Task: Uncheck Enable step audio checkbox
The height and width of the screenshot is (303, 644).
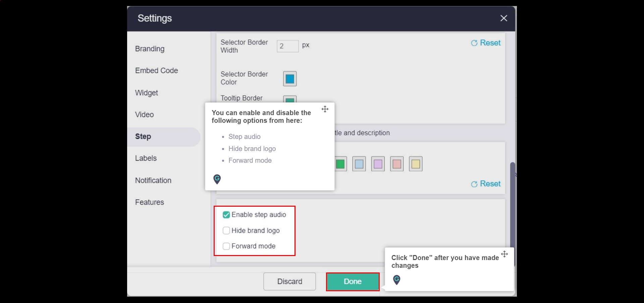Action: point(226,215)
